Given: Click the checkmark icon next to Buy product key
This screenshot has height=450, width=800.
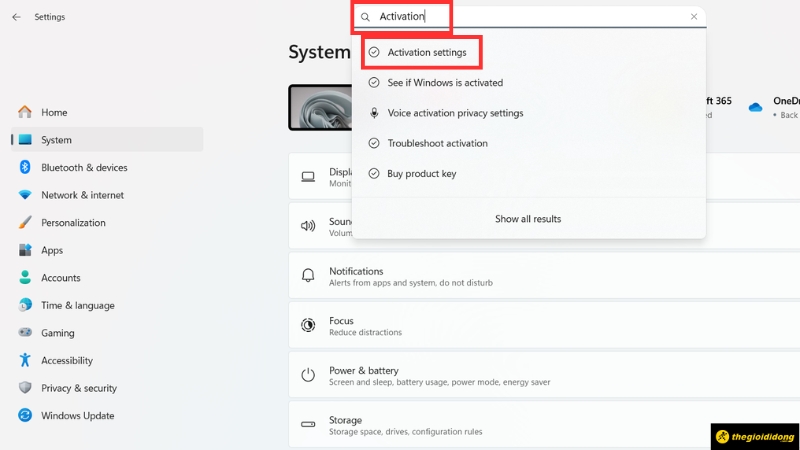Looking at the screenshot, I should tap(374, 173).
